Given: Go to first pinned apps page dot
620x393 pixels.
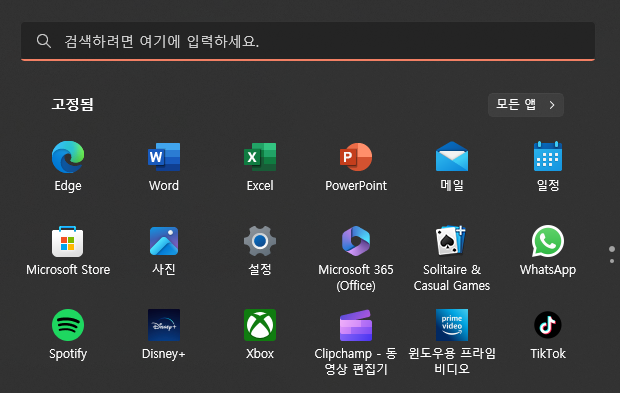Looking at the screenshot, I should (612, 249).
